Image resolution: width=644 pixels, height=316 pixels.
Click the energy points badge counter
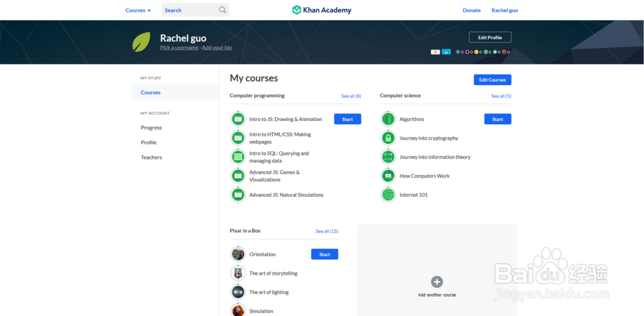(x=435, y=52)
